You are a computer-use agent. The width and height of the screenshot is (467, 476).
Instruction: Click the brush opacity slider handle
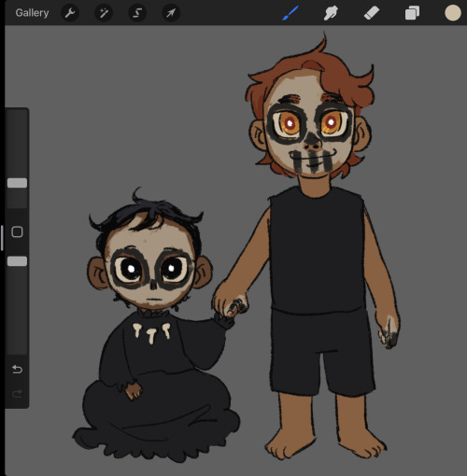point(17,261)
